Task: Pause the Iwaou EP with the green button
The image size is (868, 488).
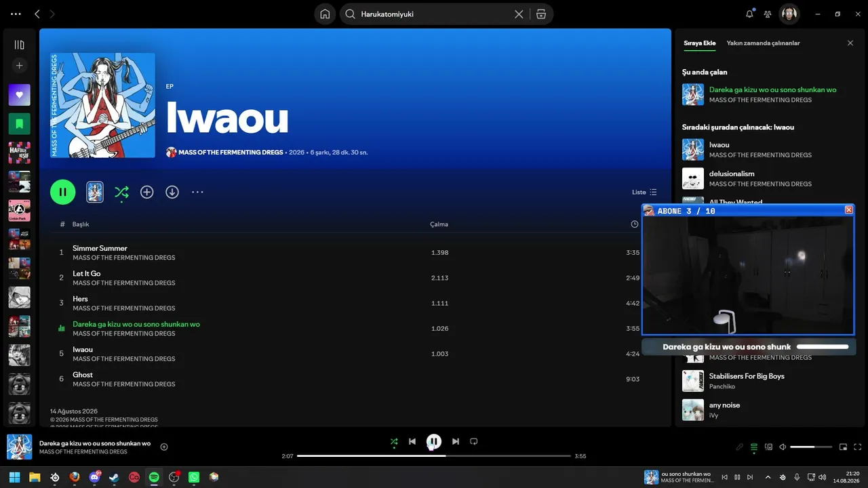Action: click(62, 192)
